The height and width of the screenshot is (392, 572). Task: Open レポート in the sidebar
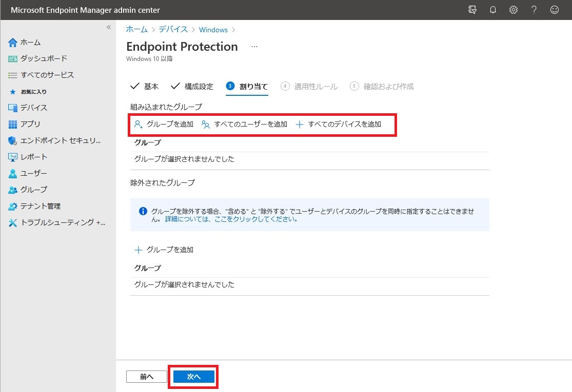tap(34, 157)
